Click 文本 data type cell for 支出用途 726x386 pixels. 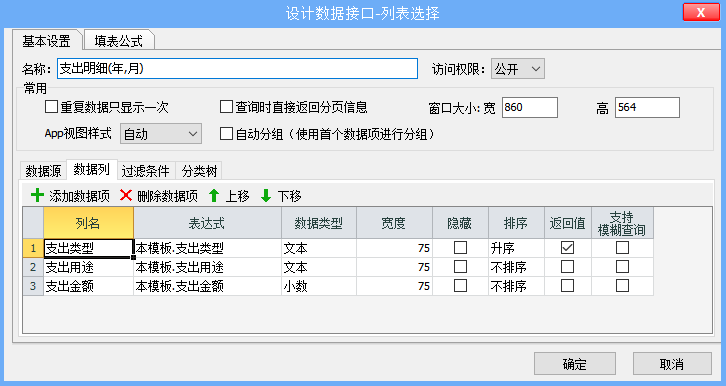pyautogui.click(x=319, y=267)
